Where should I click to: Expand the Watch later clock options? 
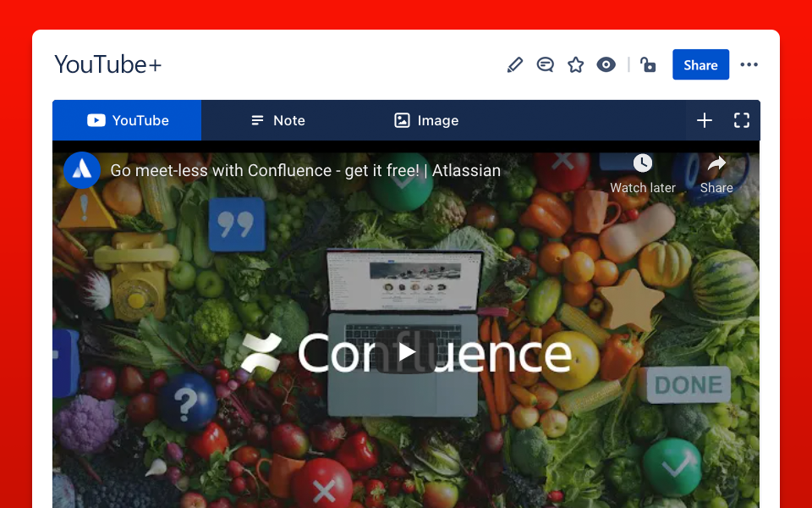tap(642, 163)
